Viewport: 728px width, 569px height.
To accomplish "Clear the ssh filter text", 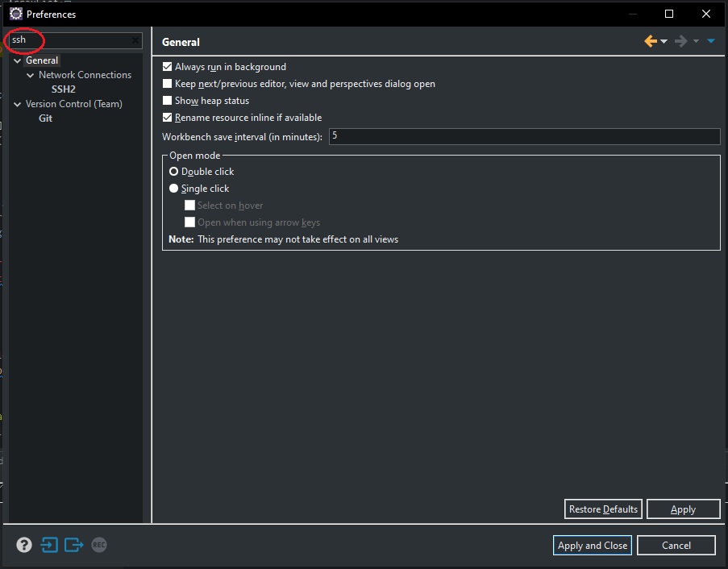I will point(135,40).
